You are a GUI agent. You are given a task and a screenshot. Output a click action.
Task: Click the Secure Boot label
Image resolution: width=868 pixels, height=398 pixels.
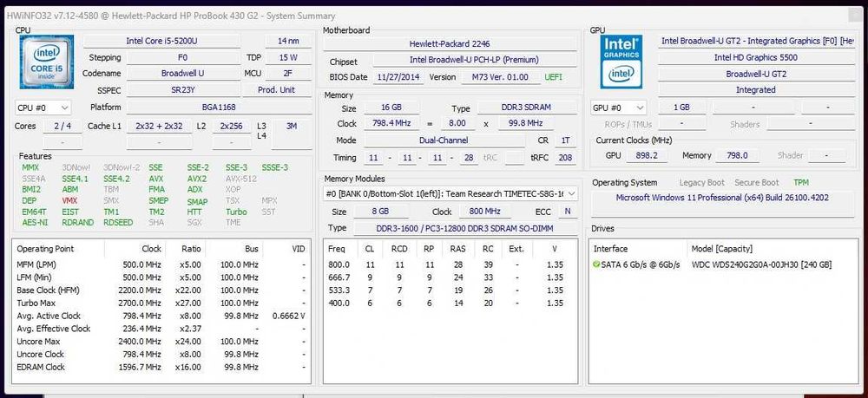point(757,182)
